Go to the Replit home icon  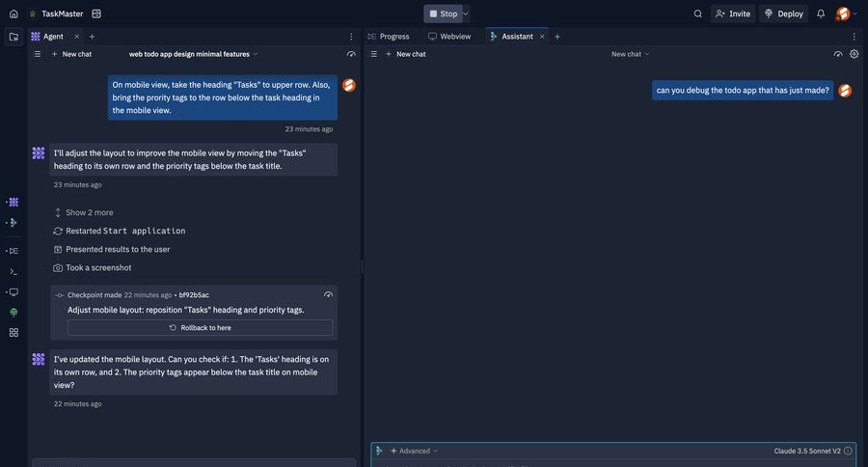[14, 14]
